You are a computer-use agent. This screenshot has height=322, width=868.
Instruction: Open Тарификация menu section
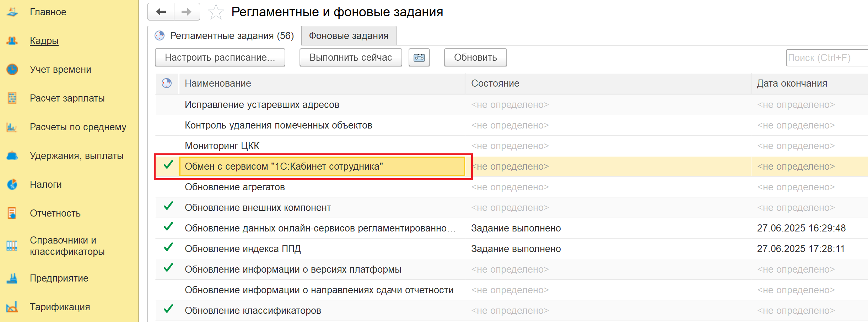click(60, 307)
